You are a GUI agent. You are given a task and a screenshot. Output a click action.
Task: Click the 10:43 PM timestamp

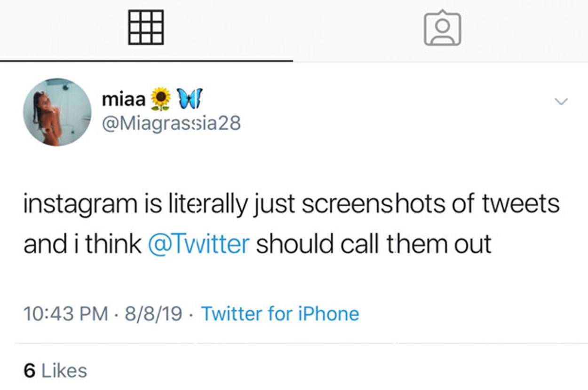[x=66, y=313]
